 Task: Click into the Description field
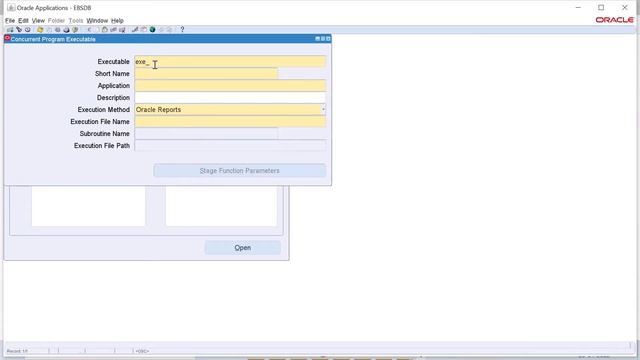[230, 98]
